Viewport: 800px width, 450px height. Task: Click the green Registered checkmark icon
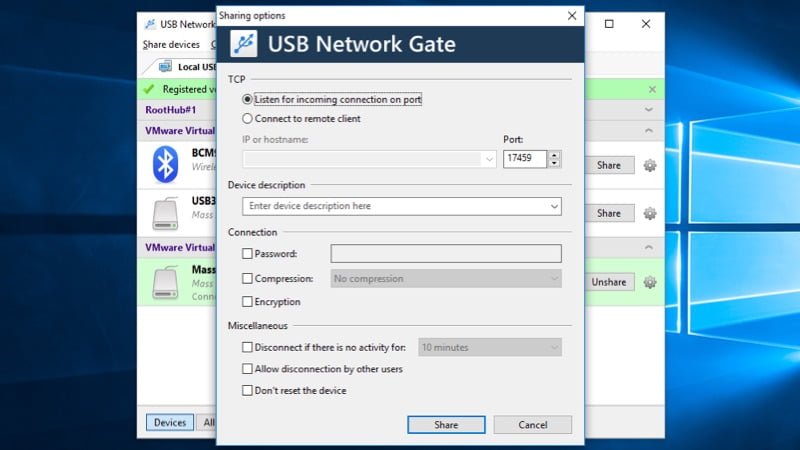click(149, 89)
